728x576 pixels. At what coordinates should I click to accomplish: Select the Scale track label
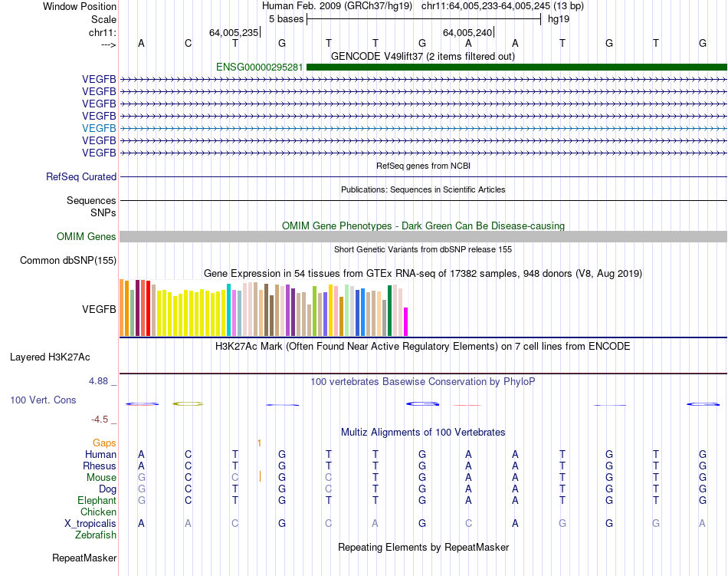(103, 19)
